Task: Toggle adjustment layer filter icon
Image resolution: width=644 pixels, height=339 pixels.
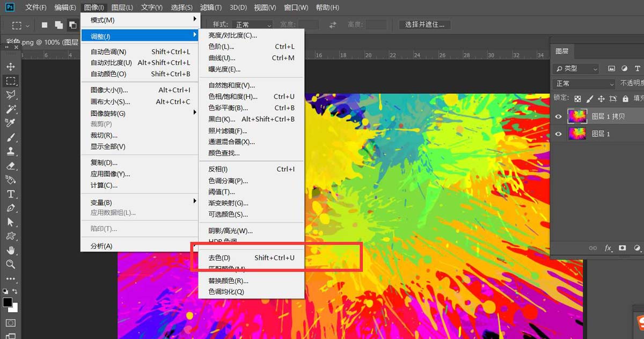Action: [624, 69]
